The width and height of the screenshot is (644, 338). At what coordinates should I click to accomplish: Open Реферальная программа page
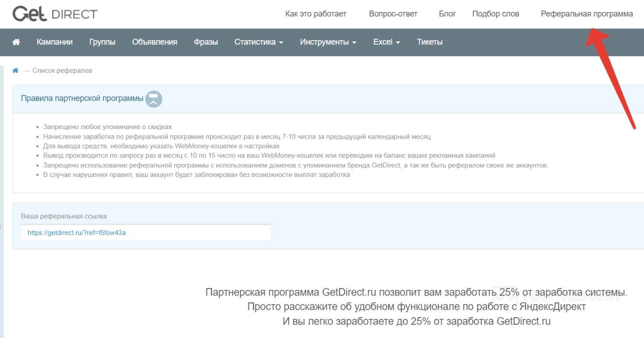(x=587, y=14)
